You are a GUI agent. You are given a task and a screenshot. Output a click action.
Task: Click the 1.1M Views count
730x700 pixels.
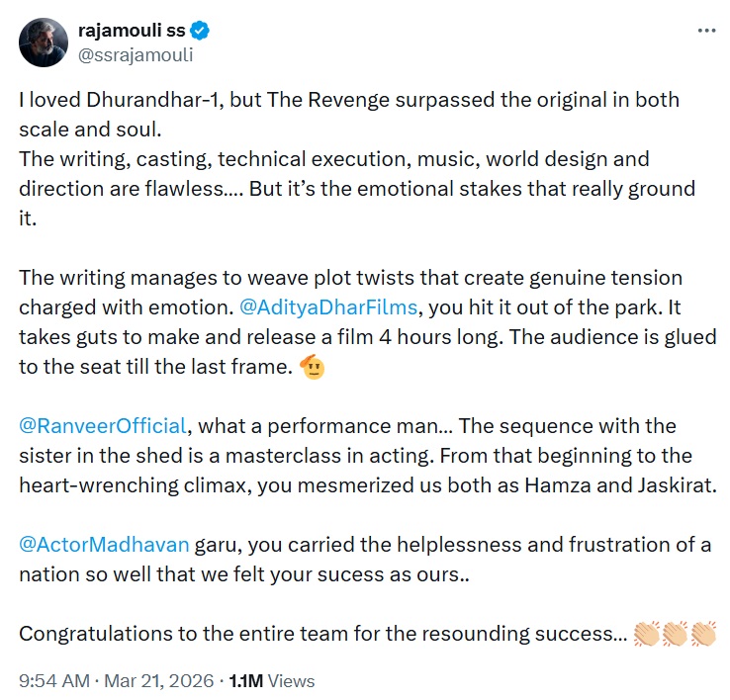coord(272,680)
